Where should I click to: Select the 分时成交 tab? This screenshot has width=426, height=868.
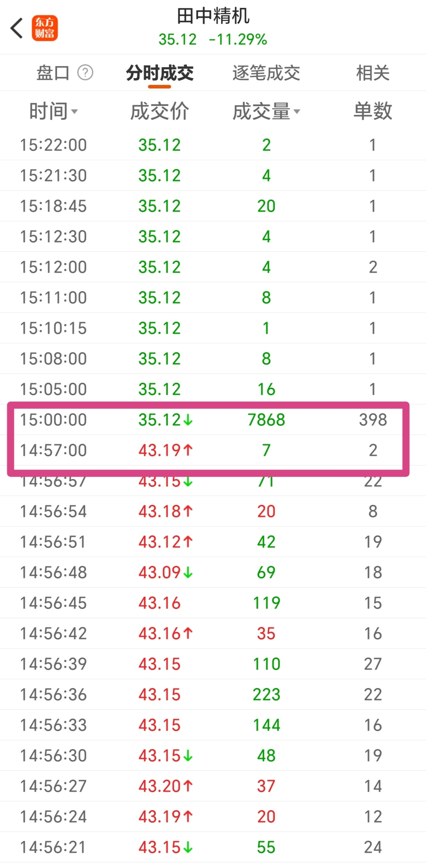pos(160,73)
